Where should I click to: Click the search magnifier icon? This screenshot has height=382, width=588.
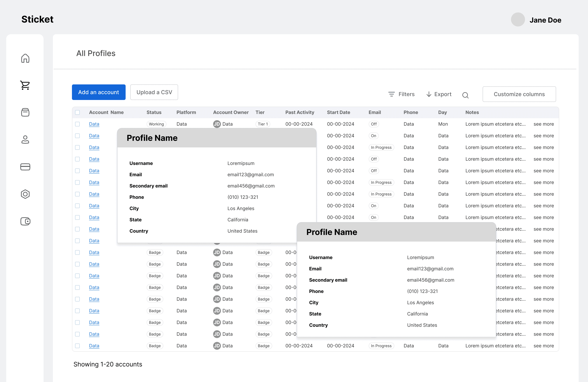click(465, 95)
